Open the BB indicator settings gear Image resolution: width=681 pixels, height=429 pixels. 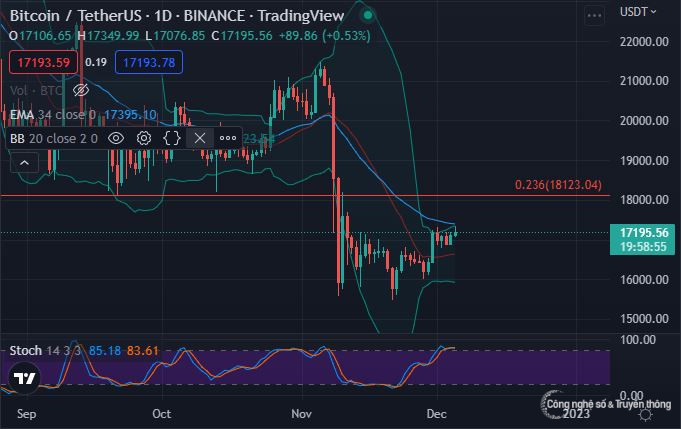point(144,138)
